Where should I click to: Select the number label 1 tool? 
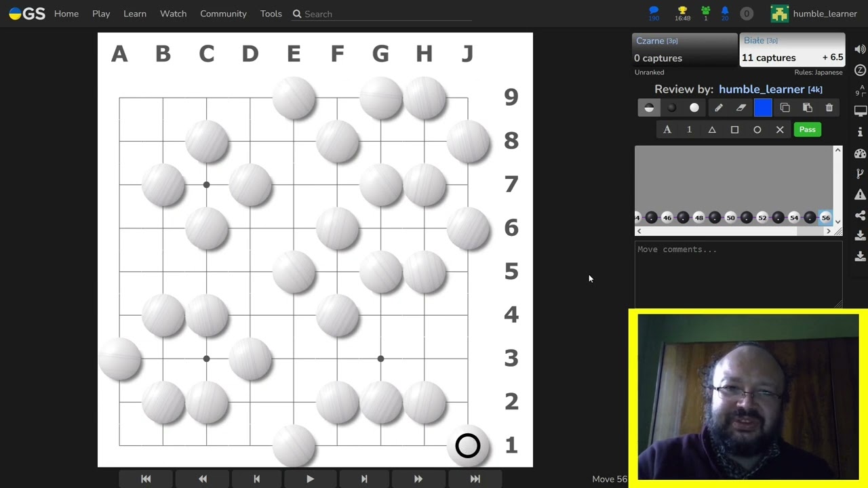689,129
